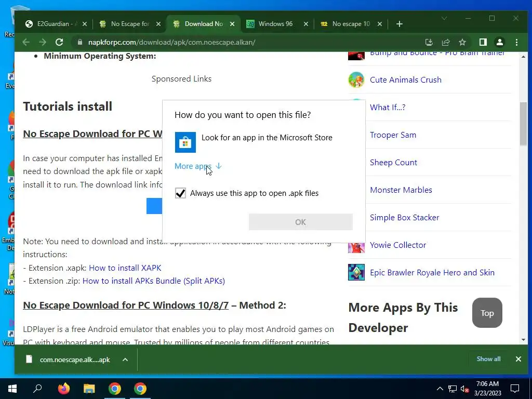
Task: Expand the download item options chevron
Action: [x=125, y=360]
